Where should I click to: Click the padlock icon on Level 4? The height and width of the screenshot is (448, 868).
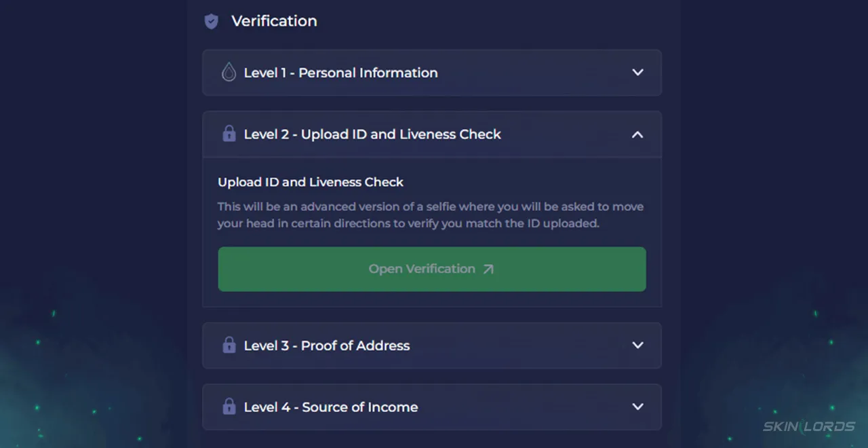229,407
